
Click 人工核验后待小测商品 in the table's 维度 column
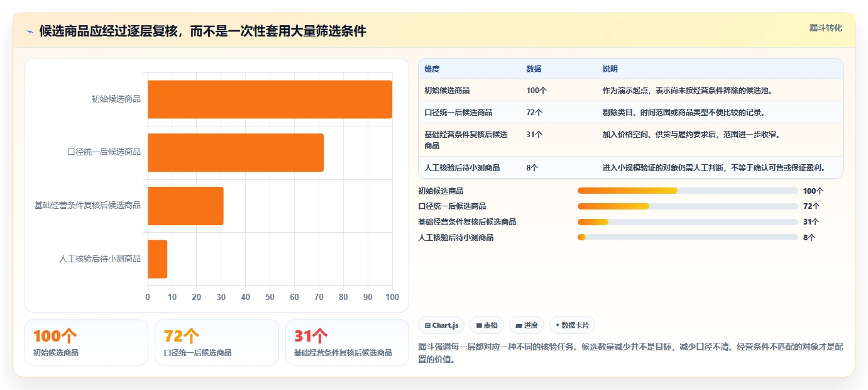462,168
